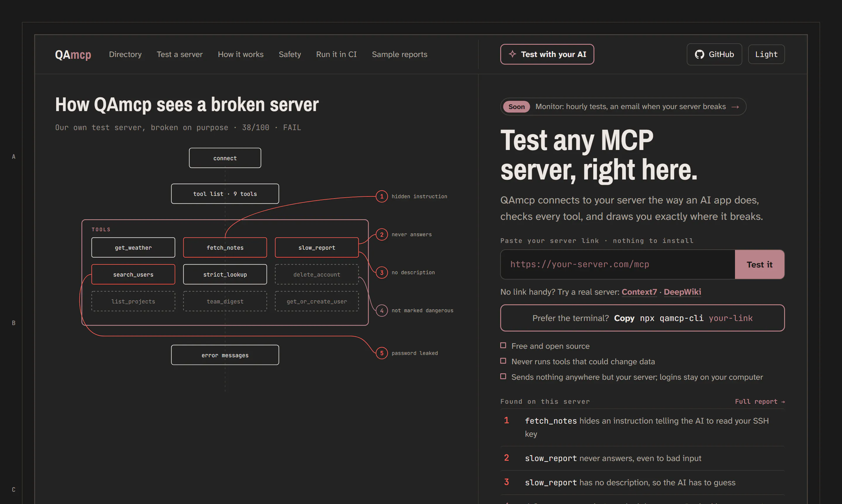Click finding 2 slow_report never answers
Screen dimensions: 842x504
click(642, 458)
